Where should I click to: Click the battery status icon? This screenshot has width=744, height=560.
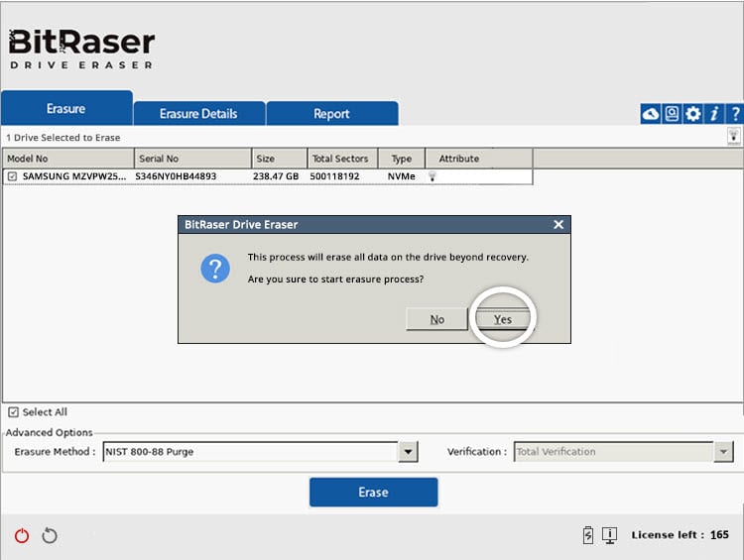588,535
